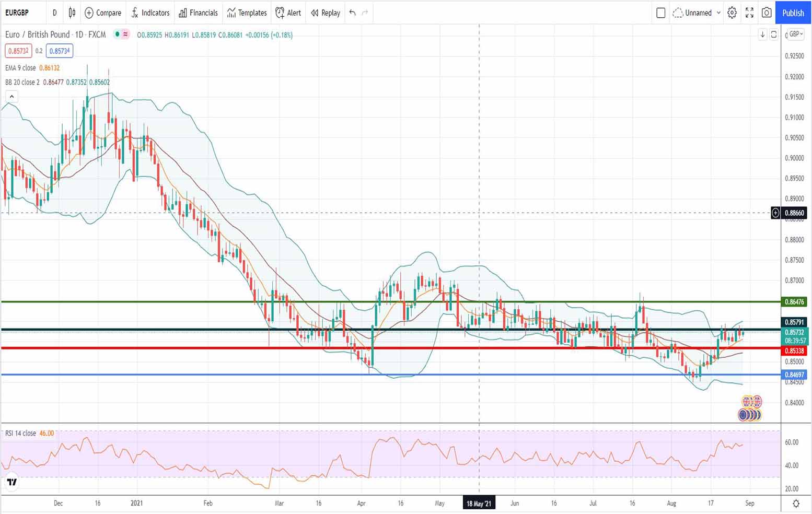This screenshot has width=812, height=514.
Task: Click the TradingView logo on chart
Action: (11, 482)
